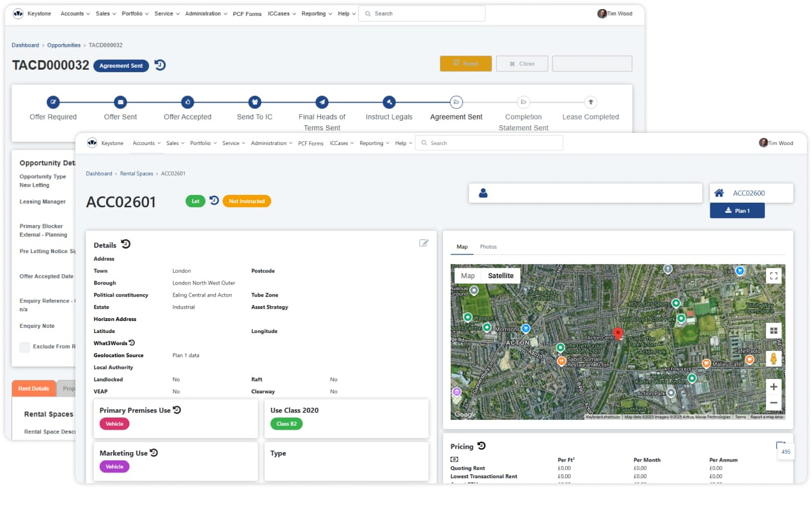Zoom out on the map
This screenshot has width=812, height=505.
pos(774,403)
